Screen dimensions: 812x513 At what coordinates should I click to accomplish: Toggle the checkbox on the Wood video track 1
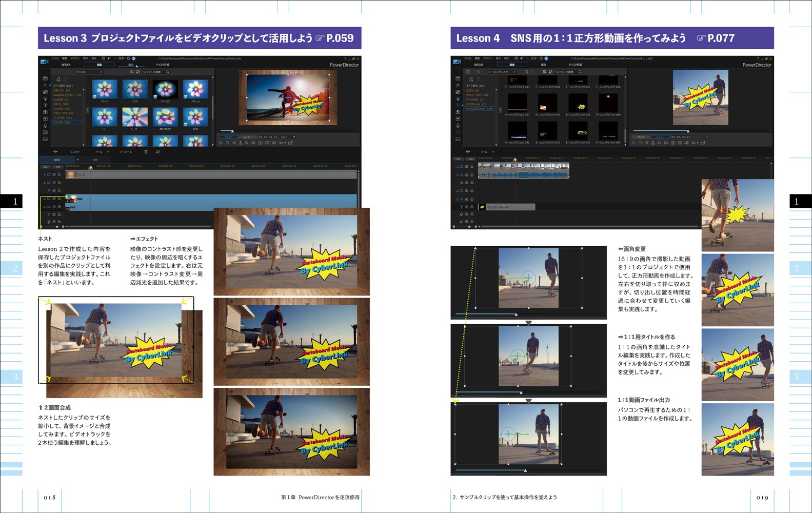[54, 174]
